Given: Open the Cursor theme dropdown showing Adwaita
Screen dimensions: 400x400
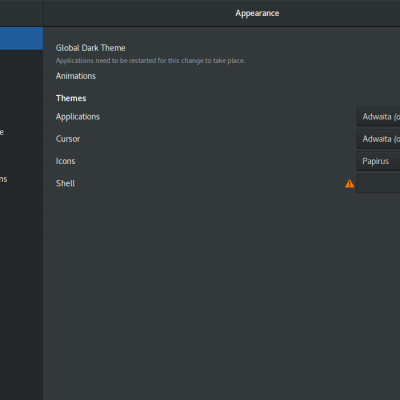Looking at the screenshot, I should pos(378,139).
